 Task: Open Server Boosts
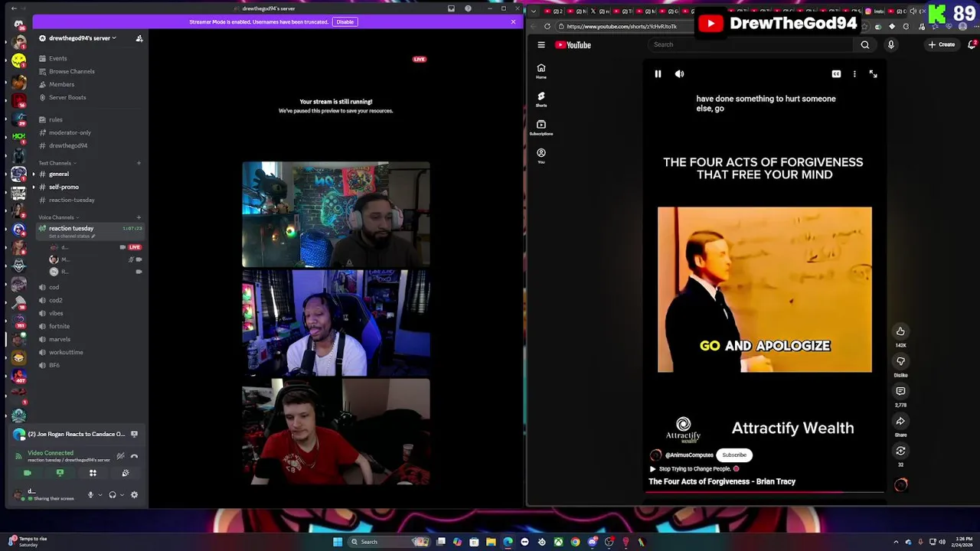point(67,97)
